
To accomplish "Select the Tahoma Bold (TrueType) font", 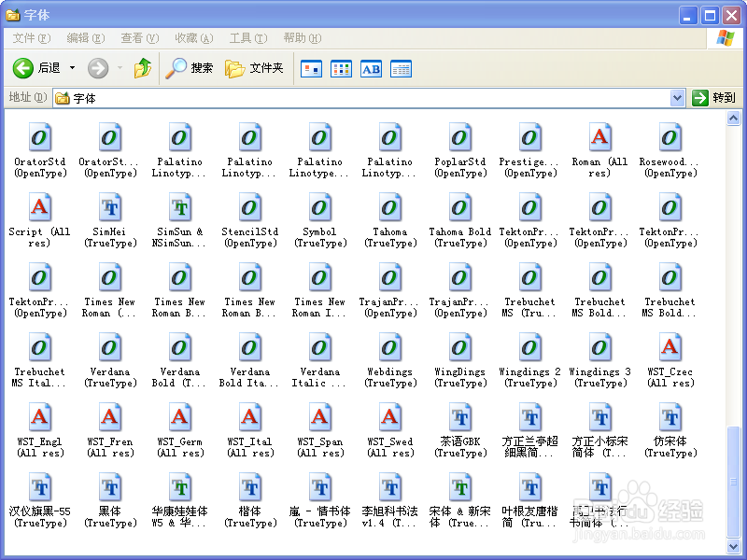I will pos(459,219).
